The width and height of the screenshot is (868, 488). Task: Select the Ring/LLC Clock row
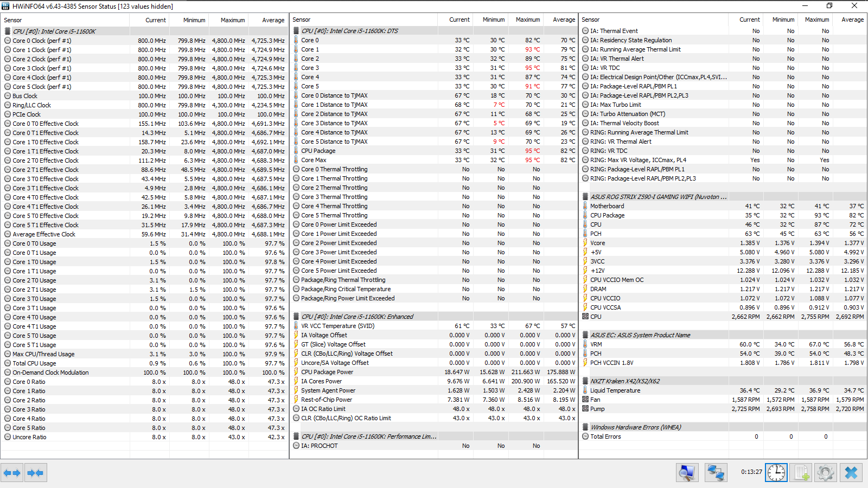(x=144, y=105)
